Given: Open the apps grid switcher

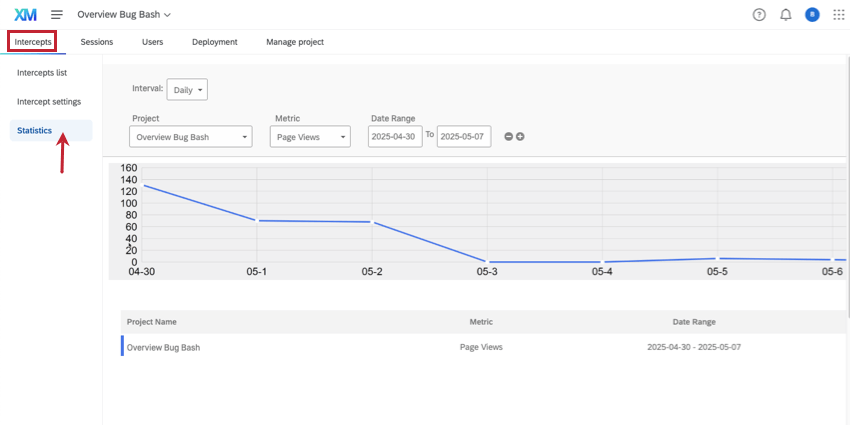Looking at the screenshot, I should [x=838, y=15].
